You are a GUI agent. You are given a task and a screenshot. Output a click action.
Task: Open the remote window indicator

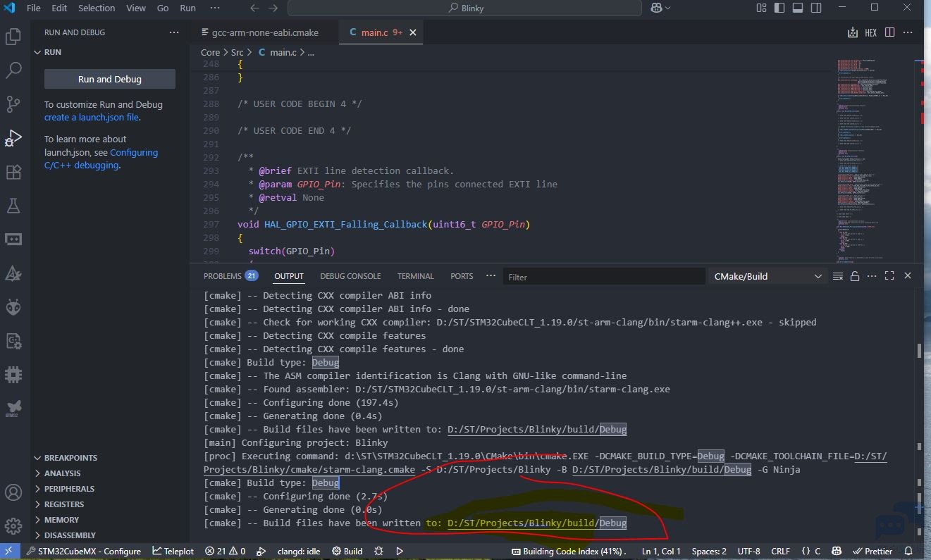click(10, 552)
